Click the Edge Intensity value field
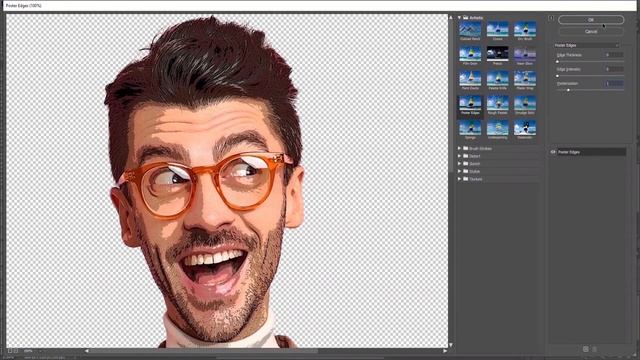The width and height of the screenshot is (640, 360). point(614,69)
